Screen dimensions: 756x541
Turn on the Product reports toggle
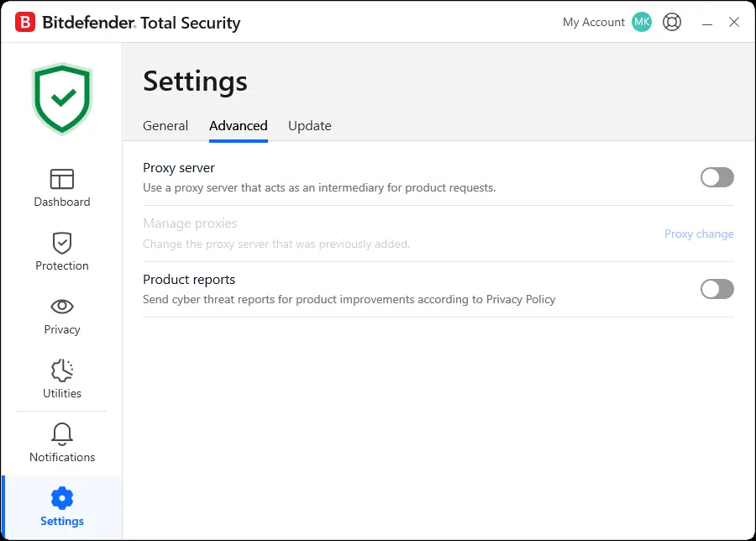pos(717,289)
